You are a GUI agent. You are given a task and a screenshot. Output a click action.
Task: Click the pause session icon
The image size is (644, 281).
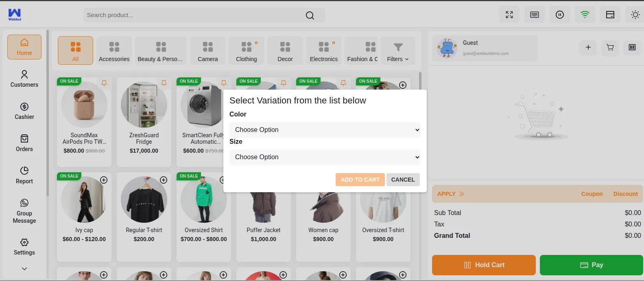(x=560, y=15)
